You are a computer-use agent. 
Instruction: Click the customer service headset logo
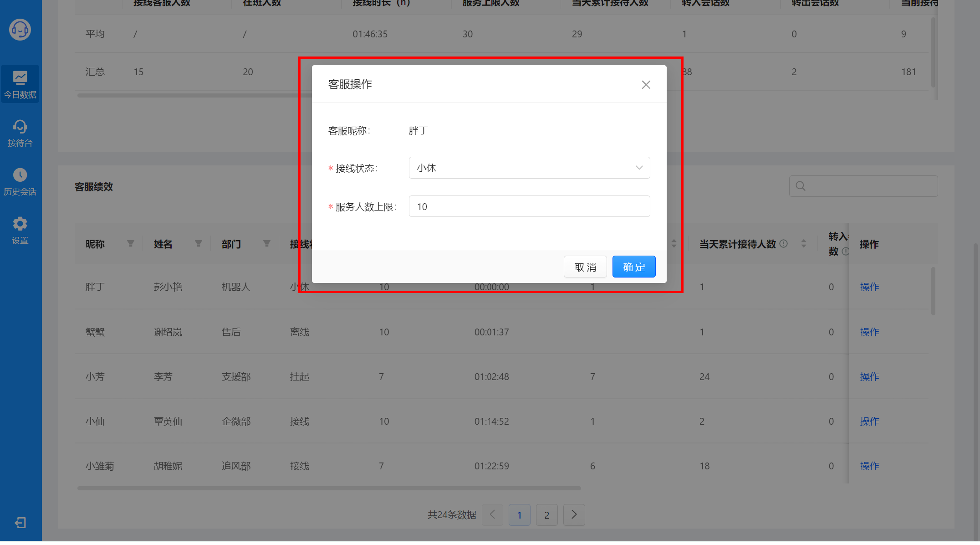pyautogui.click(x=20, y=30)
